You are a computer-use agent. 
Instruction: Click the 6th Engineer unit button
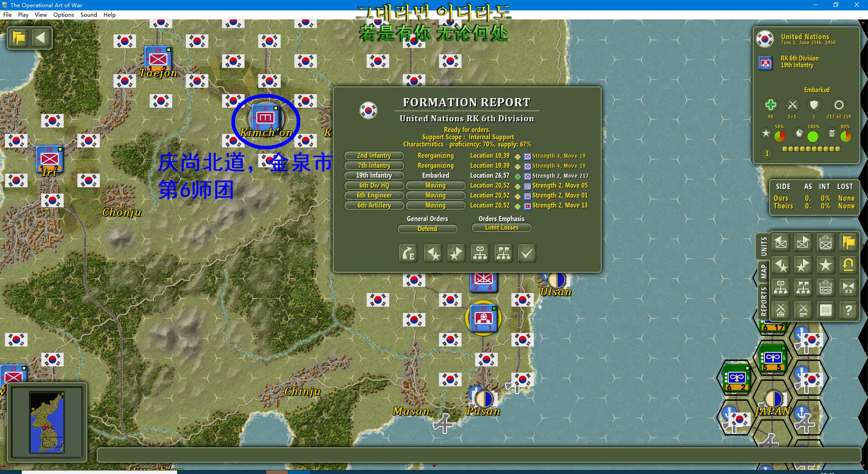pyautogui.click(x=374, y=195)
